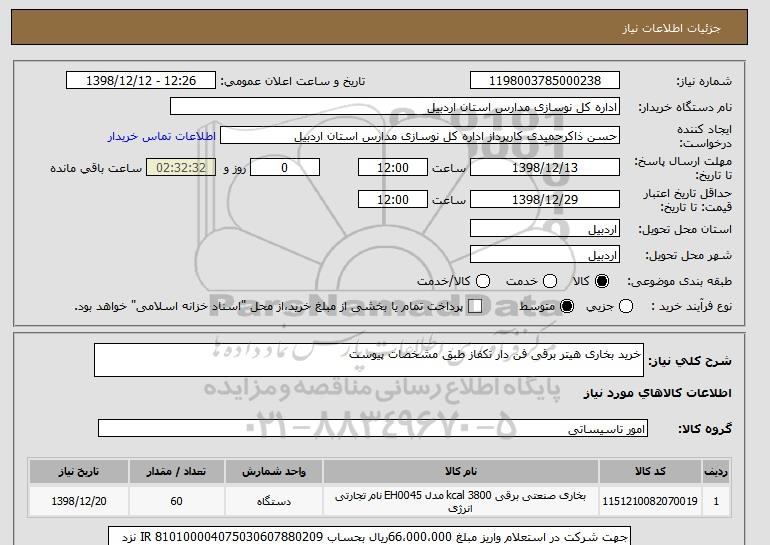Click the response deadline date 1398/12/13
This screenshot has width=770, height=545.
pyautogui.click(x=545, y=167)
